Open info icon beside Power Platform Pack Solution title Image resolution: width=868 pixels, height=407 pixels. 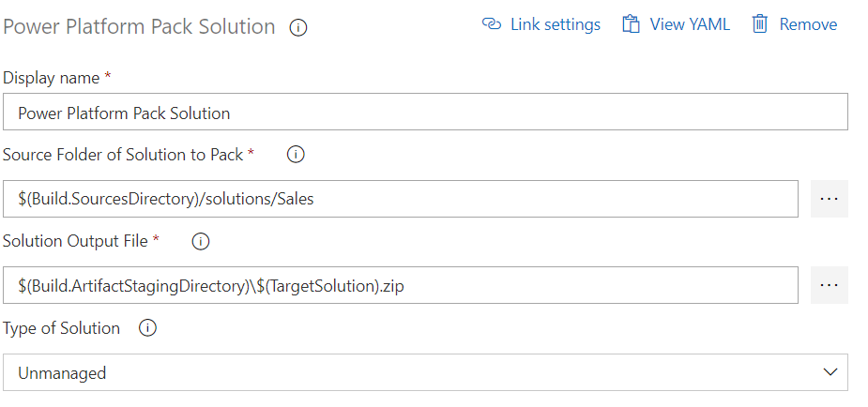[298, 27]
